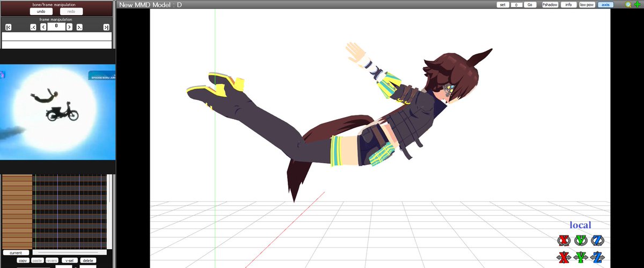Click the green current-frame line in timeline
Screen dimensions: 644x268
pos(35,211)
